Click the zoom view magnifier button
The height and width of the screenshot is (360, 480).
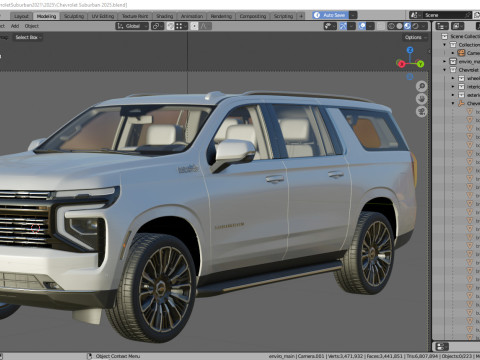pos(422,86)
